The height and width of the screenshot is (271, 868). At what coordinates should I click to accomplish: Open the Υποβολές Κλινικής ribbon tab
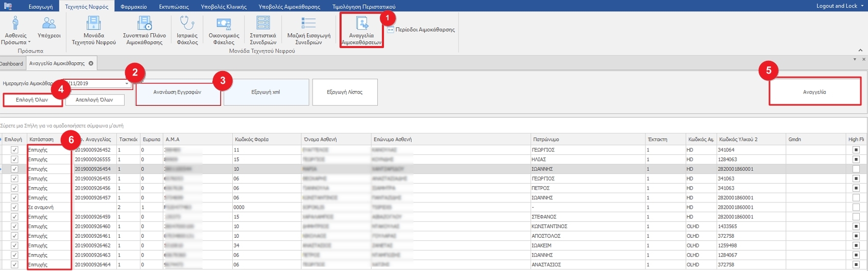pos(224,7)
